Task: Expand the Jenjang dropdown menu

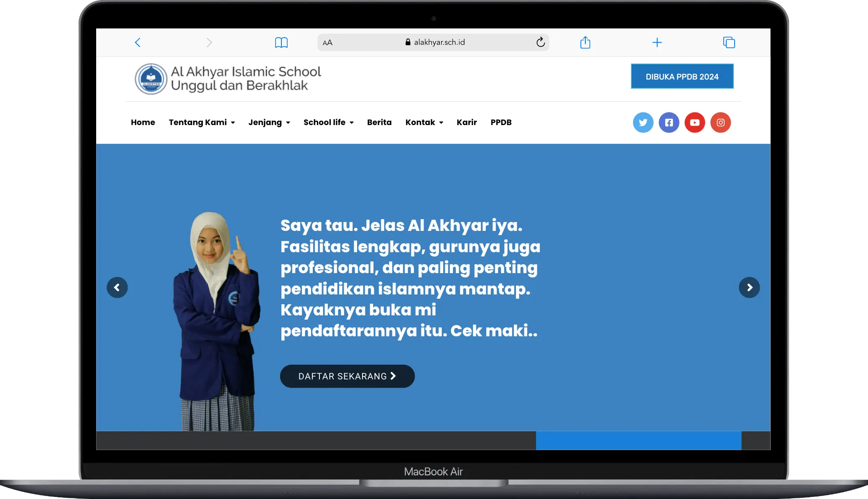Action: point(269,122)
